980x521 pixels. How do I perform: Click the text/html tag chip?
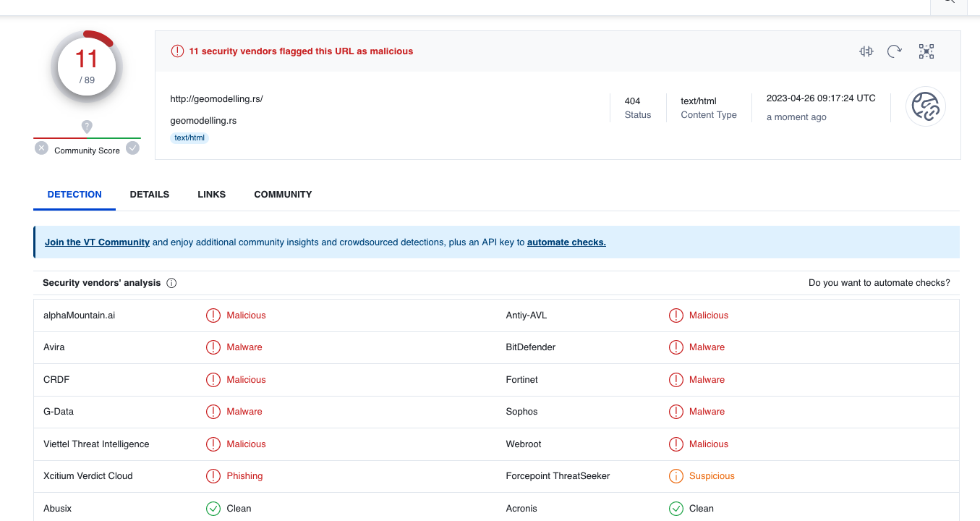(189, 137)
